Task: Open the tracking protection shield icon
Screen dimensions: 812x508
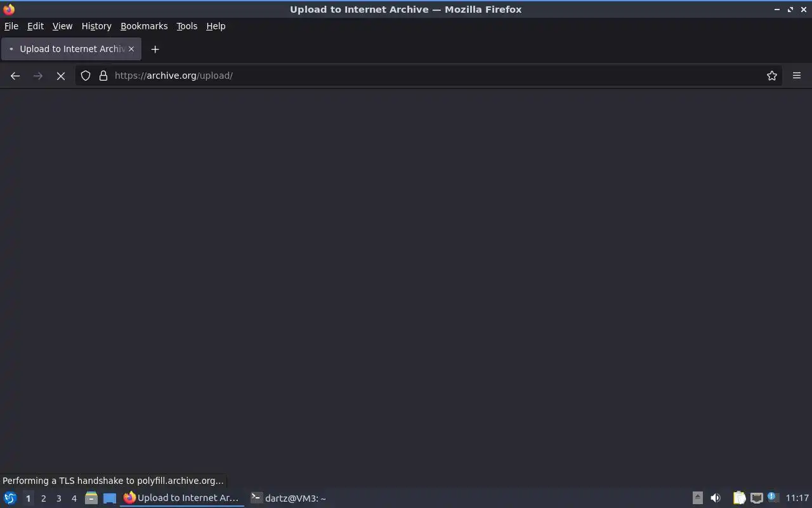Action: coord(86,76)
